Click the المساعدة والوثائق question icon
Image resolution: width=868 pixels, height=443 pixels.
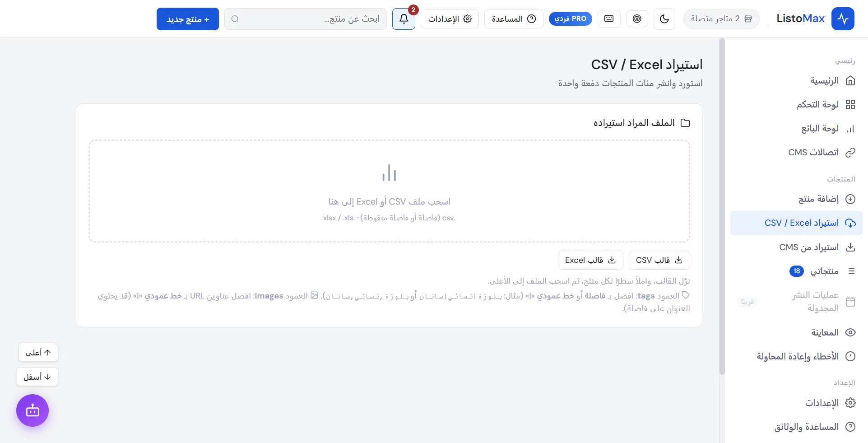[x=850, y=427]
